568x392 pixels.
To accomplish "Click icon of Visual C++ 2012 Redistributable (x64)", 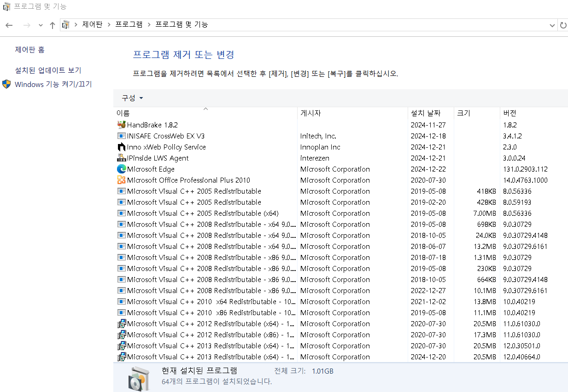I will click(x=122, y=323).
